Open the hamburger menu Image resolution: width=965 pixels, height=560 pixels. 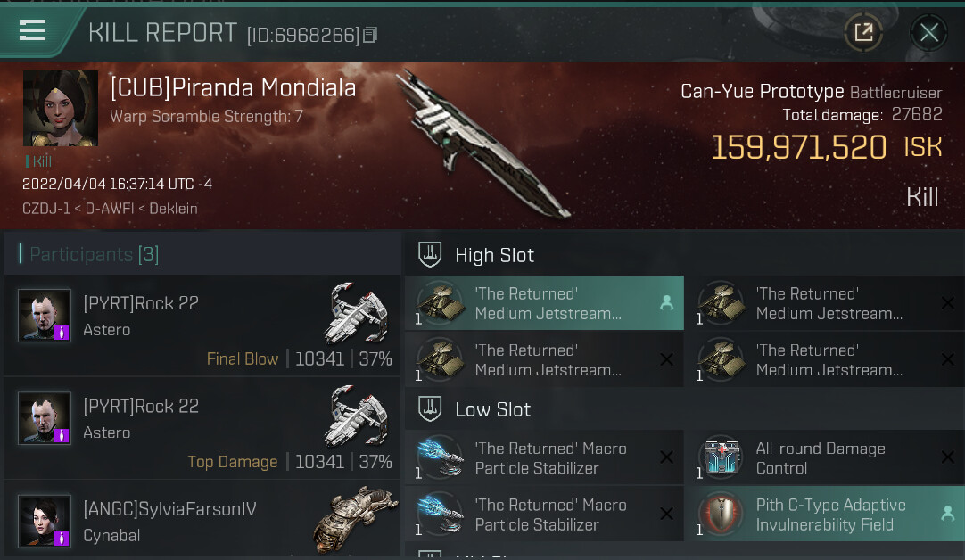click(33, 29)
